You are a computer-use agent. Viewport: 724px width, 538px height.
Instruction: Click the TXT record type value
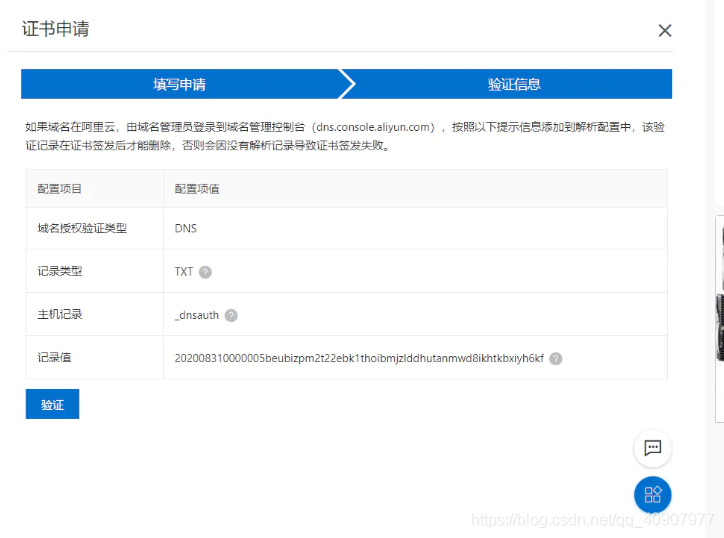click(x=184, y=272)
